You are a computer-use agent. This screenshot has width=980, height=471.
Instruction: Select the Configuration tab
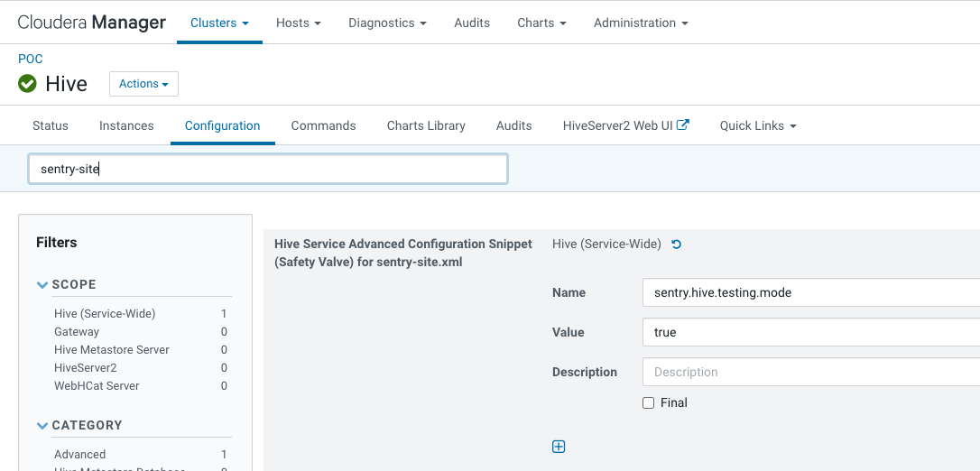click(x=223, y=125)
